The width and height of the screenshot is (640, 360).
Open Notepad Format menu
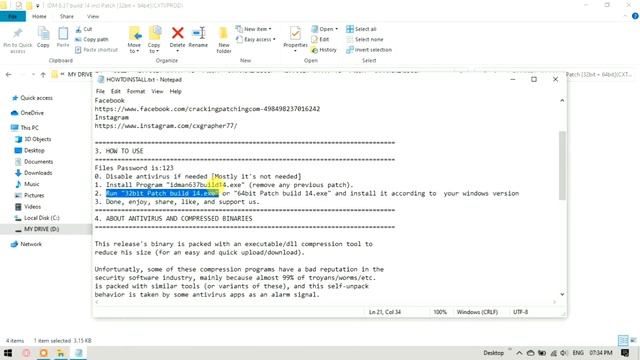[x=136, y=91]
